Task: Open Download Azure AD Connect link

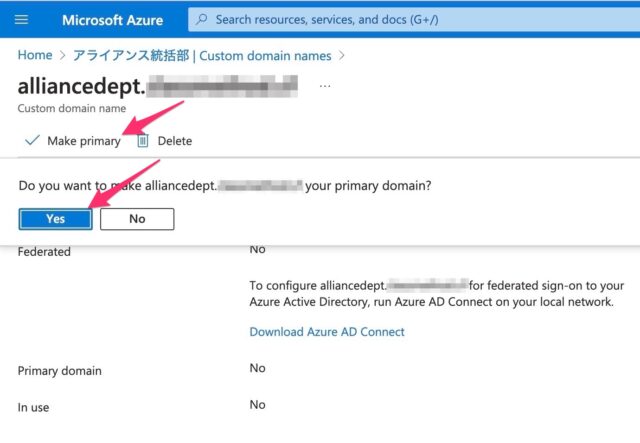Action: pos(327,332)
